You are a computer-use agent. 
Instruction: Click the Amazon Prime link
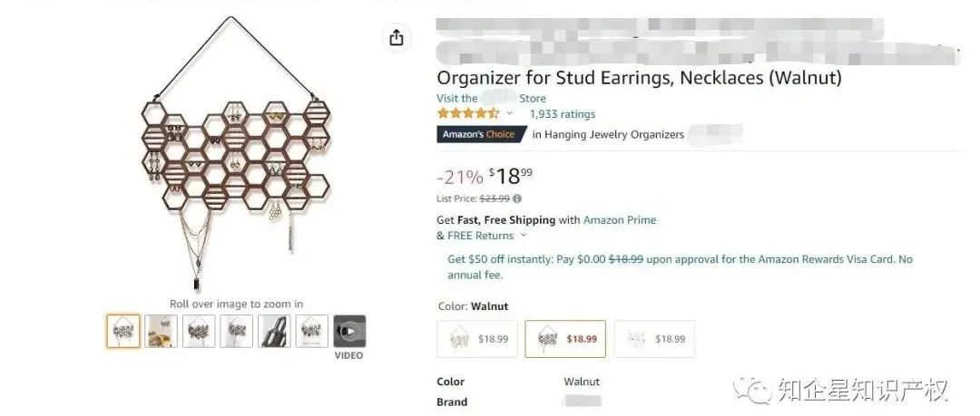[x=619, y=220]
